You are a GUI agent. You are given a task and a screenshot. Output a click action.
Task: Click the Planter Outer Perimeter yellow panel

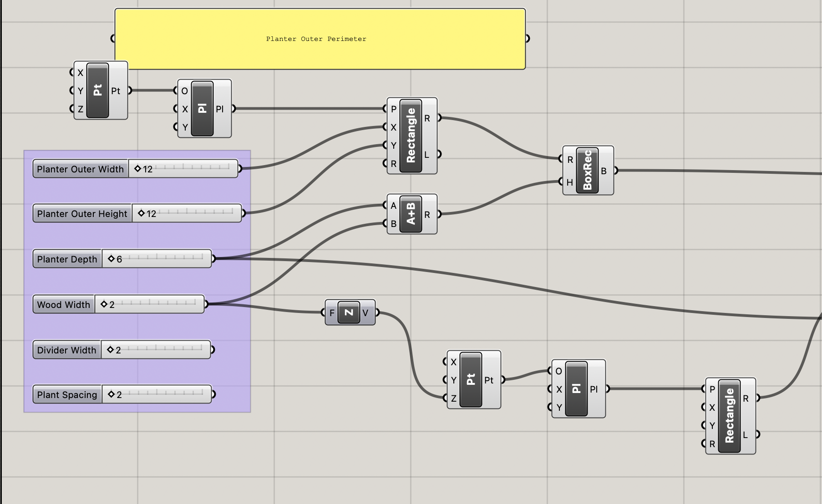[x=320, y=39]
